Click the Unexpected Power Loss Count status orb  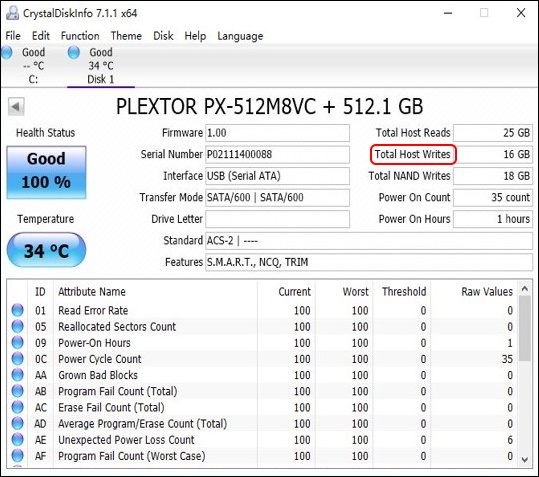(x=17, y=439)
